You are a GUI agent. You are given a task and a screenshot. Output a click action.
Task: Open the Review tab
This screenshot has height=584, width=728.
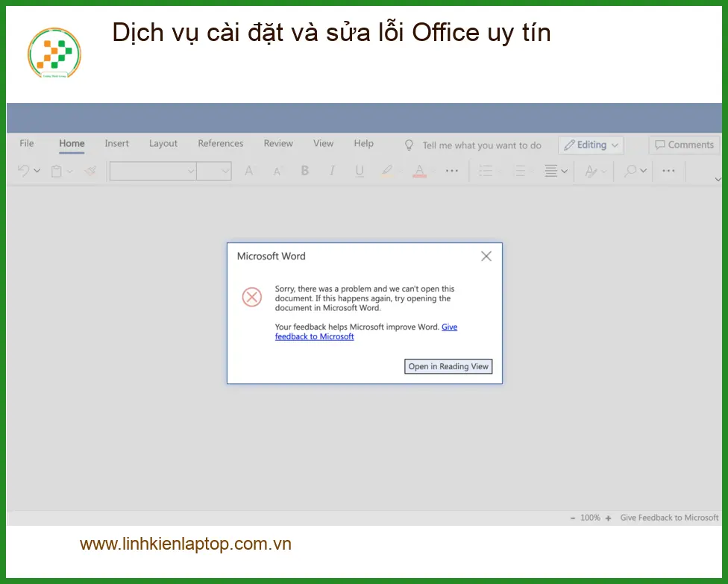[x=278, y=143]
